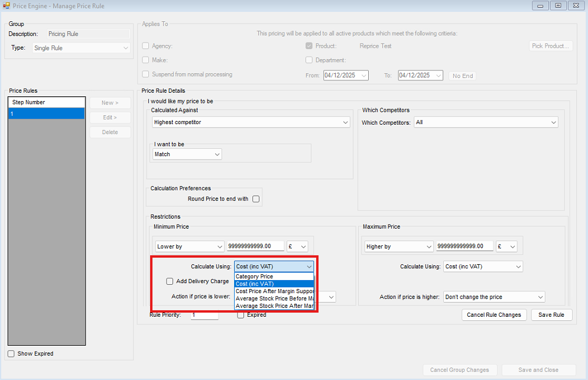Screen dimensions: 588x380
Task: Open the Which Competitors dropdown
Action: pyautogui.click(x=486, y=122)
